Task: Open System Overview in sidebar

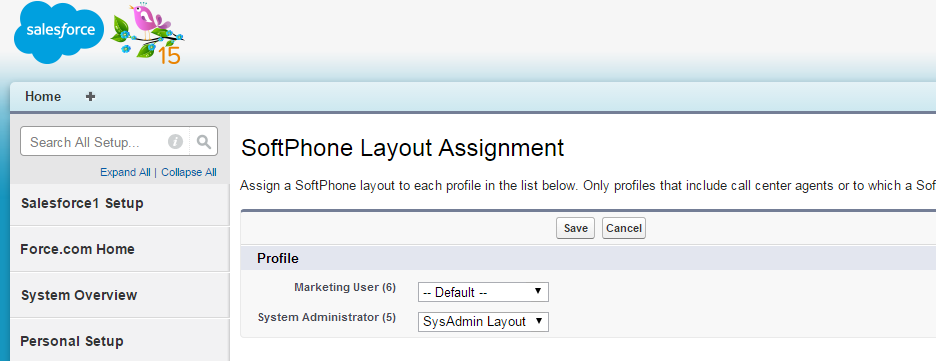Action: [119, 295]
